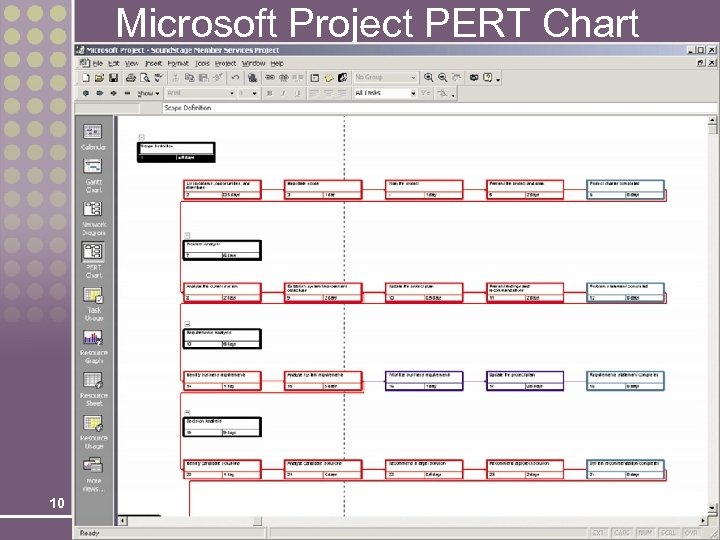The width and height of the screenshot is (720, 540).
Task: Collapse the Scope Definition summary node
Action: click(141, 137)
